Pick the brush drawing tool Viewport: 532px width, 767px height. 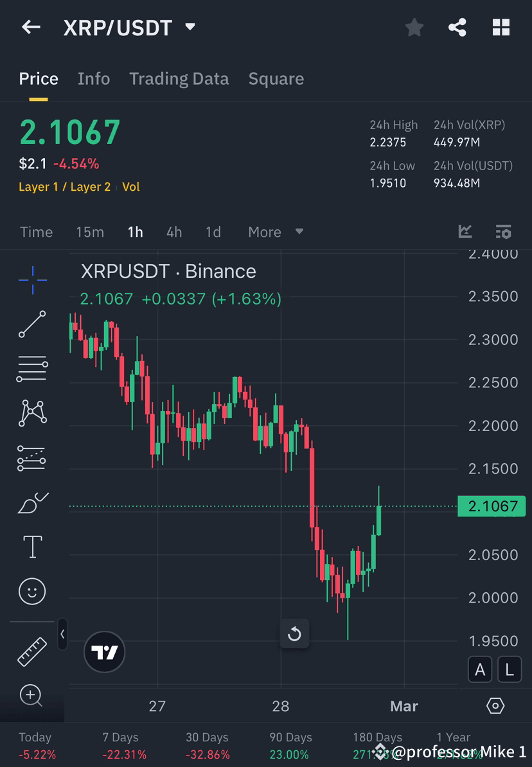pyautogui.click(x=32, y=502)
